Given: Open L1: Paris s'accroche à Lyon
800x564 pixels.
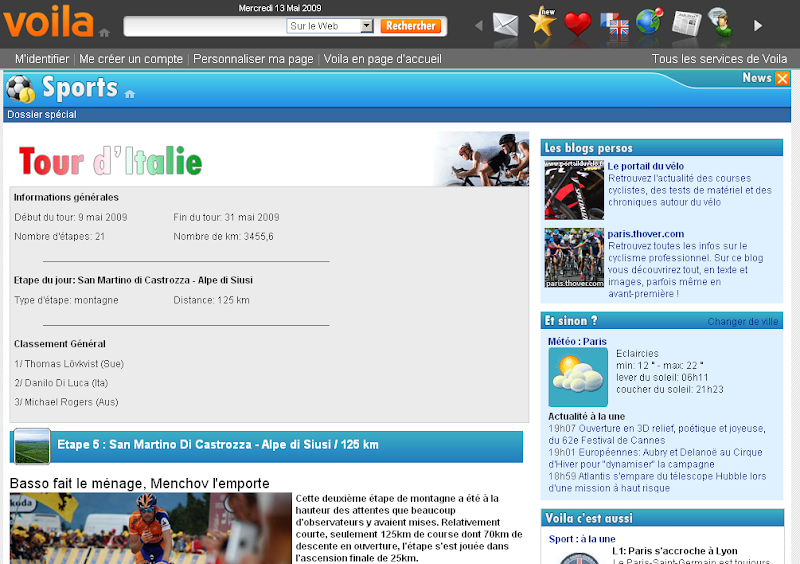Looking at the screenshot, I should [x=674, y=551].
